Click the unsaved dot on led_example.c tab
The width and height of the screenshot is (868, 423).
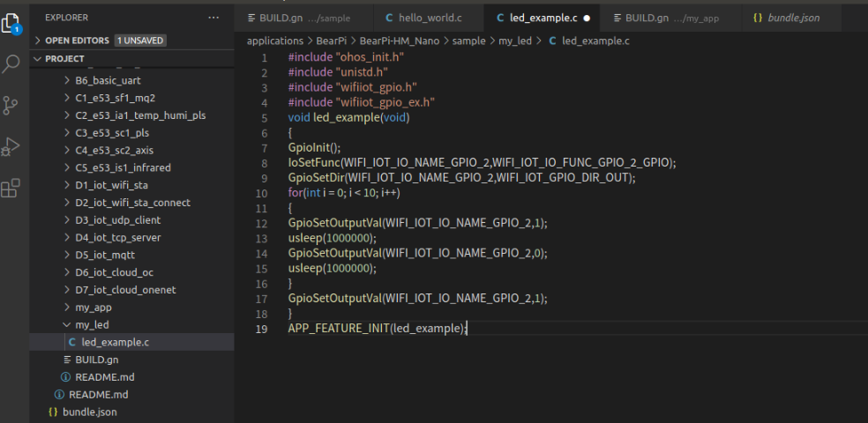click(587, 18)
